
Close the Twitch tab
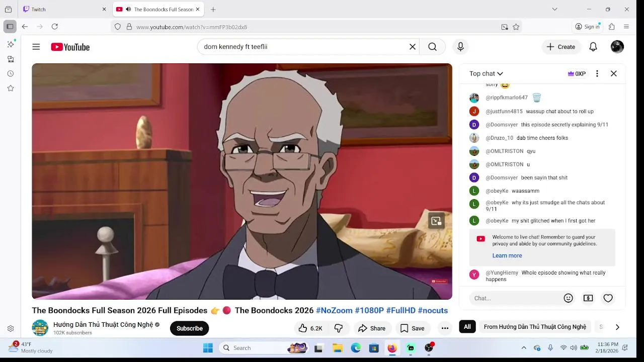click(x=104, y=9)
